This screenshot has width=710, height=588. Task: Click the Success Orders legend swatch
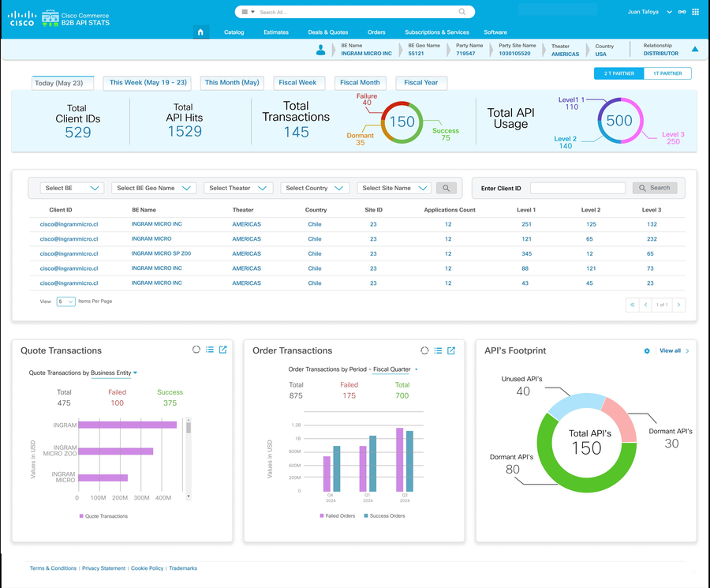coord(366,515)
